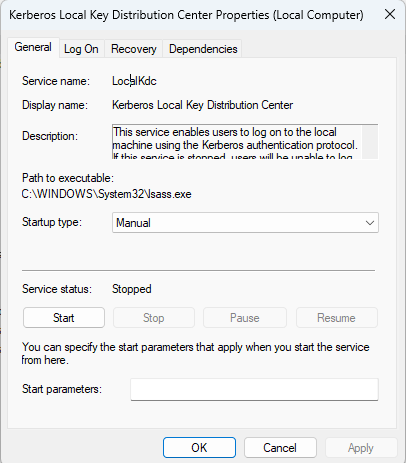Click inside the Description text box
Image resolution: width=406 pixels, height=463 pixels.
pos(237,142)
